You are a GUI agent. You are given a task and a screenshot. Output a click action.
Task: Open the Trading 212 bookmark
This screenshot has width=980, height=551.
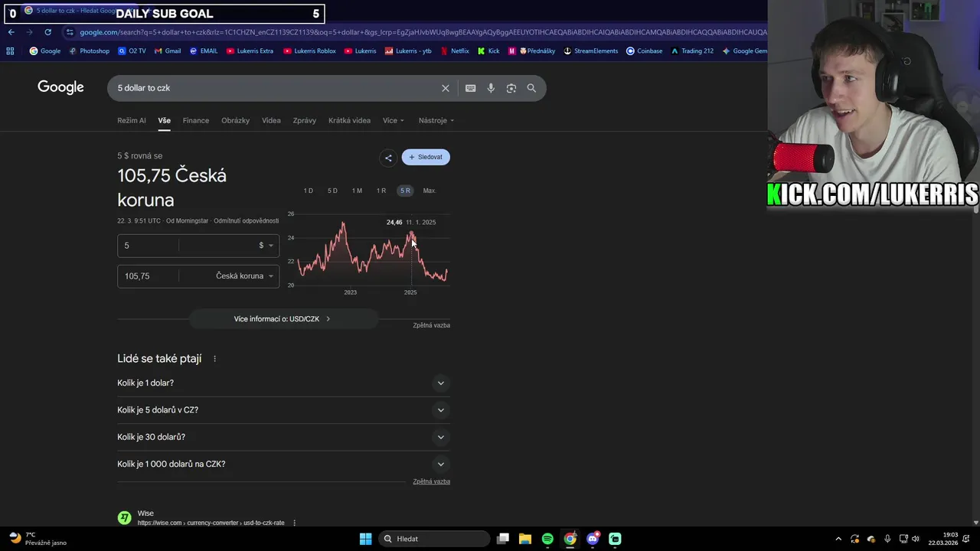(691, 51)
